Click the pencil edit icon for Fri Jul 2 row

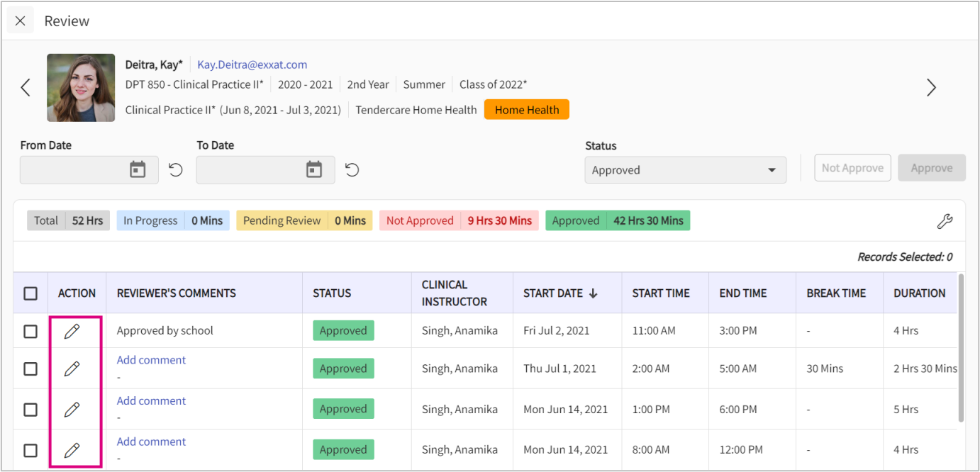pyautogui.click(x=72, y=331)
